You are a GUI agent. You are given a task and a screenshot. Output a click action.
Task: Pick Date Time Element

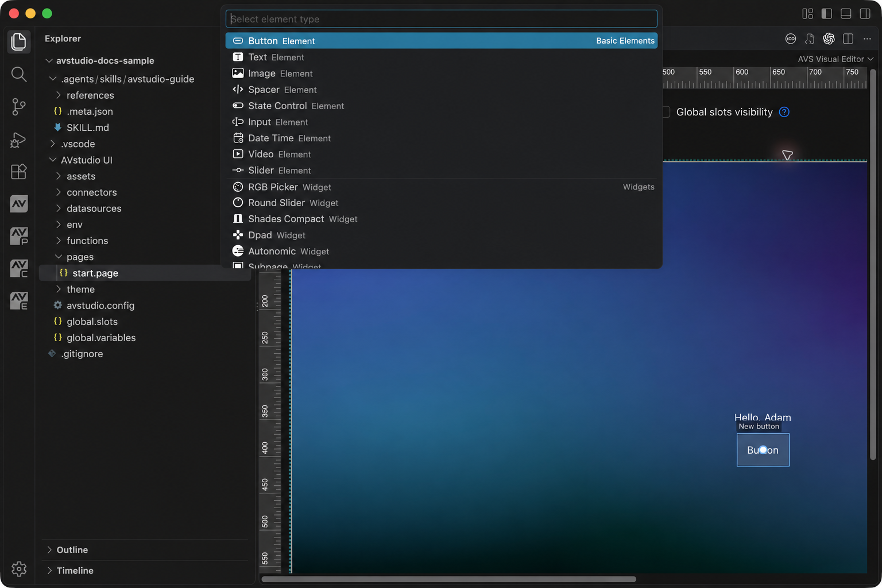(441, 138)
